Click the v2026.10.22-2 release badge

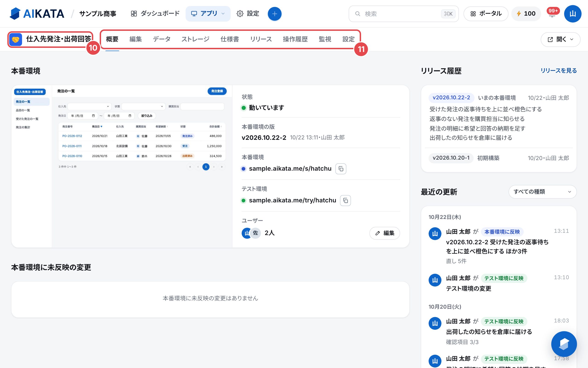(451, 98)
